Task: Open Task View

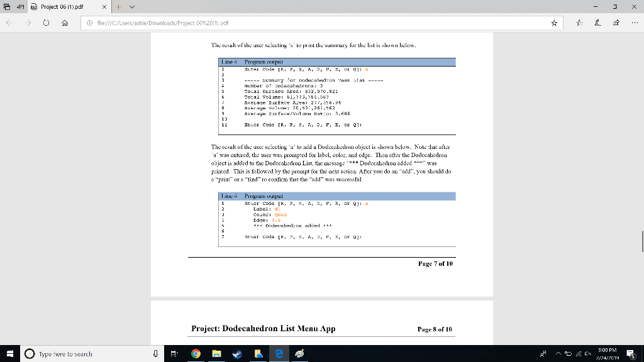Action: (x=172, y=353)
